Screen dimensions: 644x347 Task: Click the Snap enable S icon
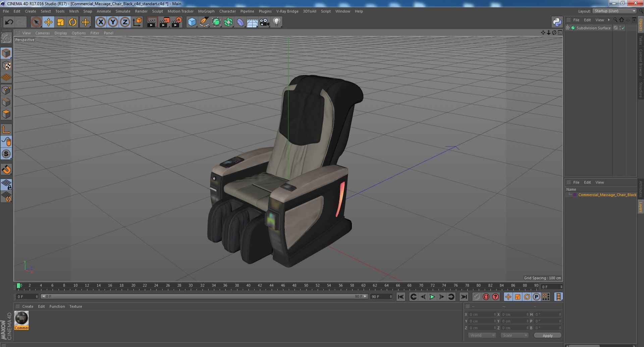(x=6, y=154)
